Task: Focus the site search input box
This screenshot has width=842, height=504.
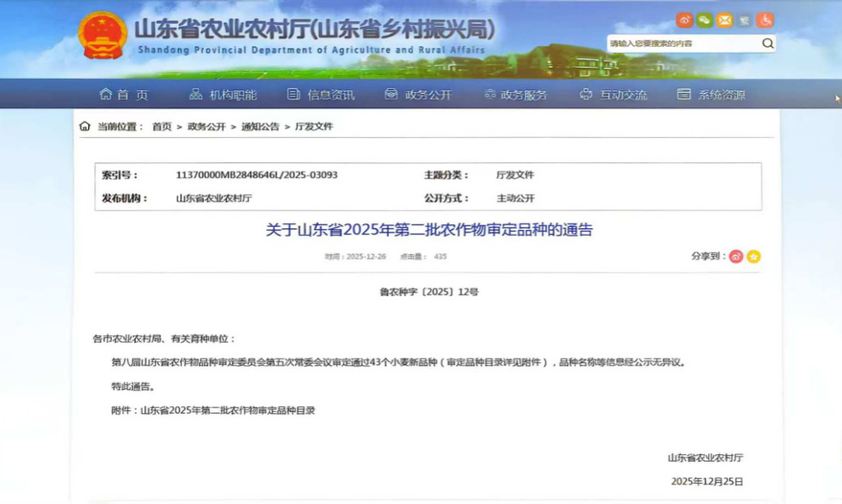Action: tap(682, 43)
